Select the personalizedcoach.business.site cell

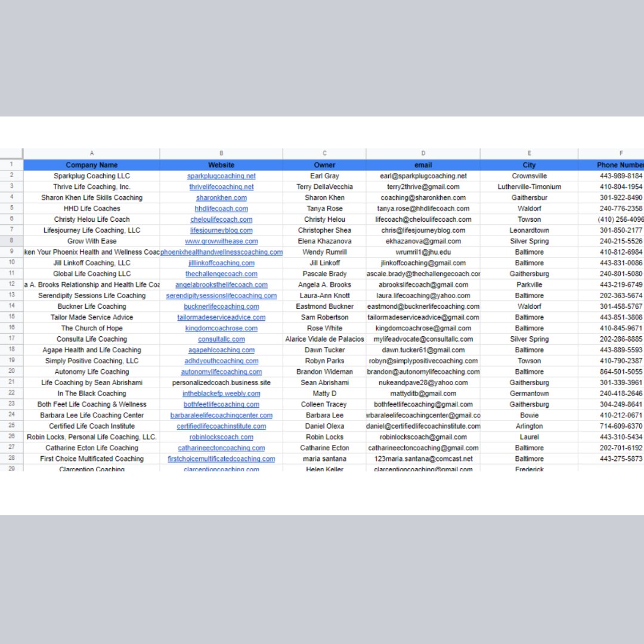(221, 382)
